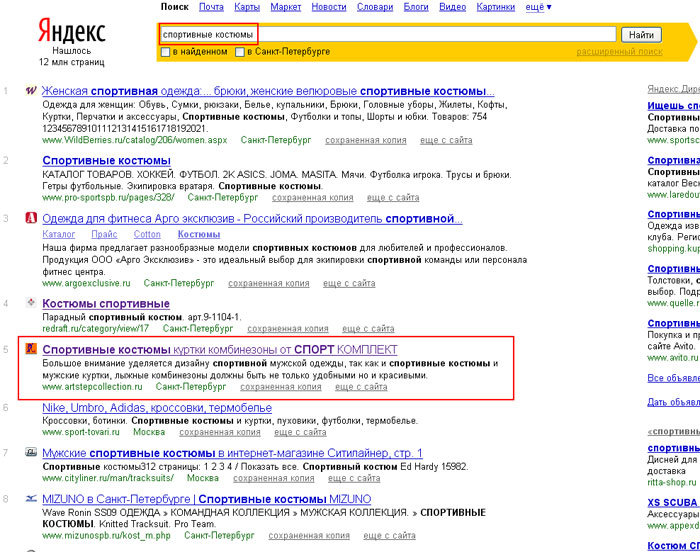Open redraft.ru/category/view/17 URL link
This screenshot has width=700, height=552.
point(96,329)
